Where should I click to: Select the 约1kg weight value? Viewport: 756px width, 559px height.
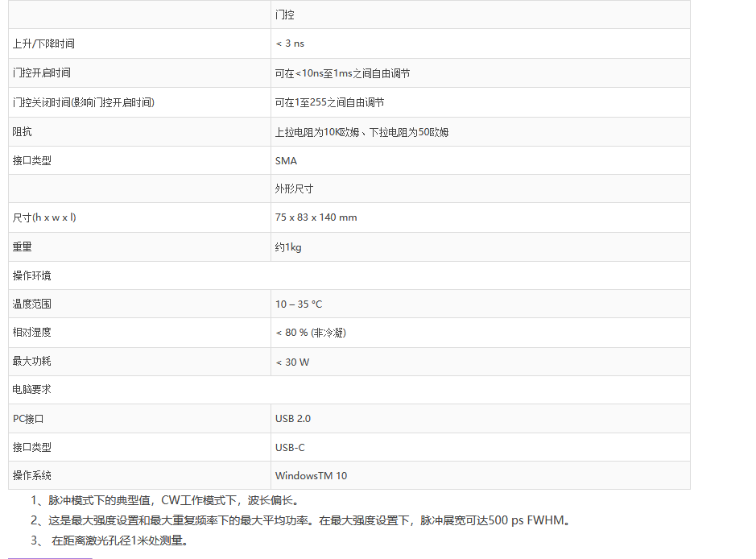(288, 247)
